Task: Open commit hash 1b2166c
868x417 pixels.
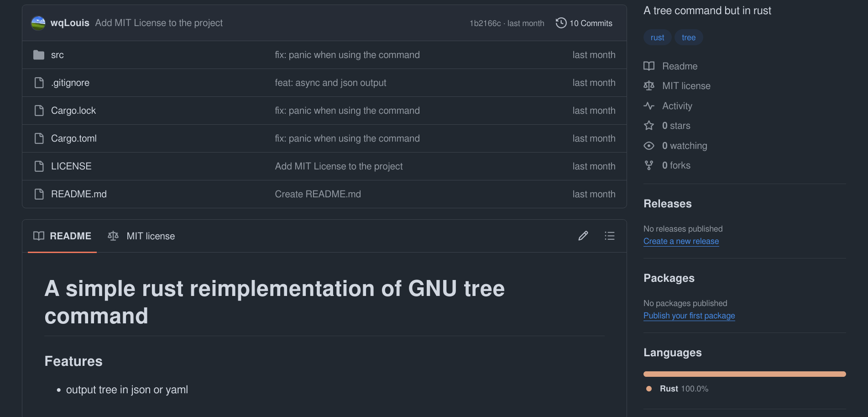Action: [x=485, y=23]
